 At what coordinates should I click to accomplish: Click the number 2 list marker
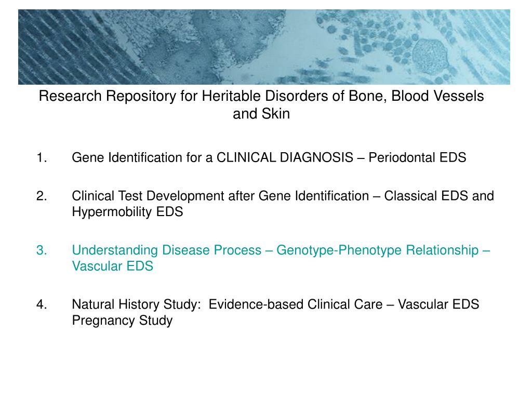pyautogui.click(x=42, y=196)
